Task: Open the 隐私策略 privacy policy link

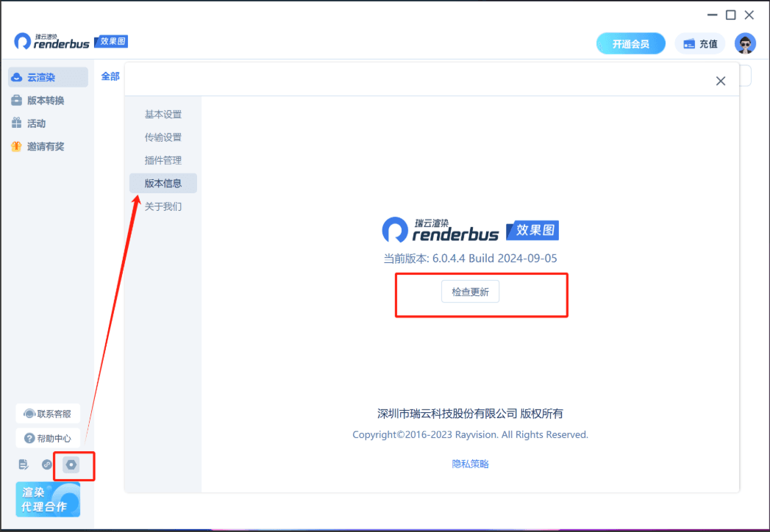Action: (470, 464)
